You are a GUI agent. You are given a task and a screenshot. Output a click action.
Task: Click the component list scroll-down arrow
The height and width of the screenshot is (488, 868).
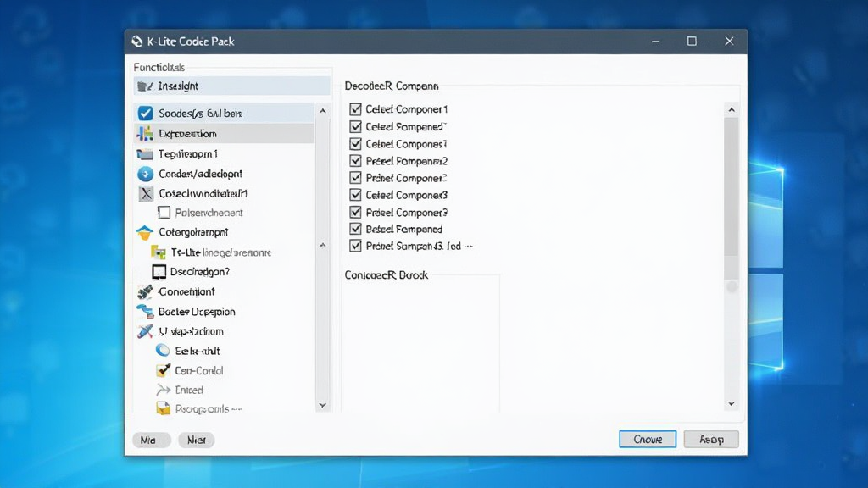coord(732,404)
